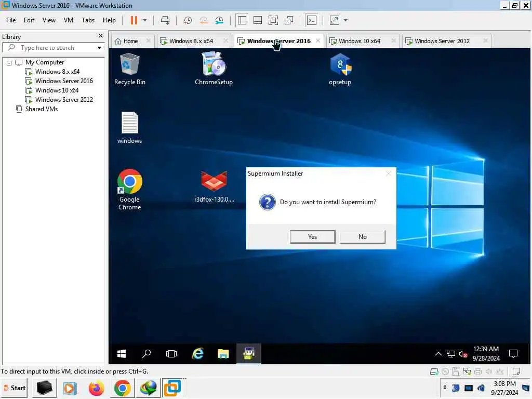
Task: Toggle the thumbnail bar view icon
Action: tap(258, 20)
